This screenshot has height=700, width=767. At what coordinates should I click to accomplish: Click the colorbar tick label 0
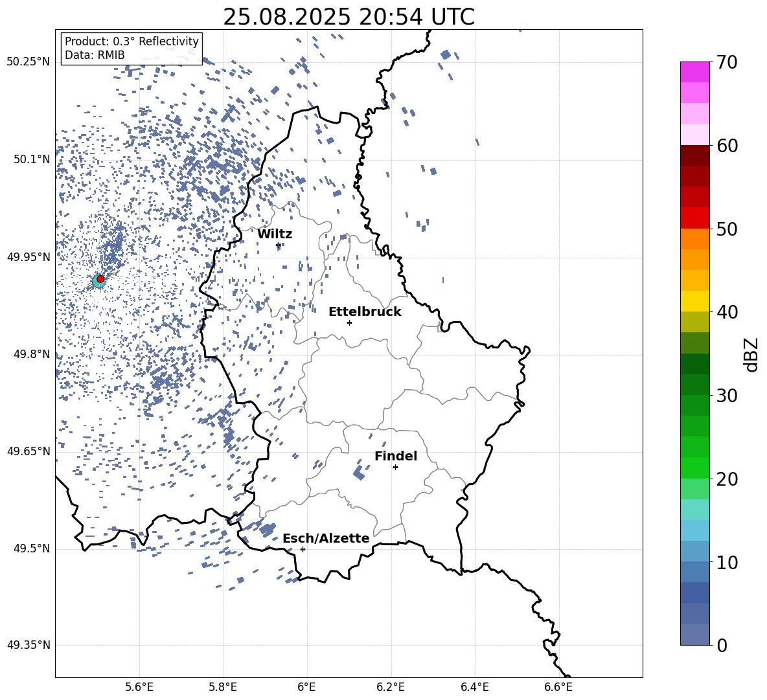(722, 645)
